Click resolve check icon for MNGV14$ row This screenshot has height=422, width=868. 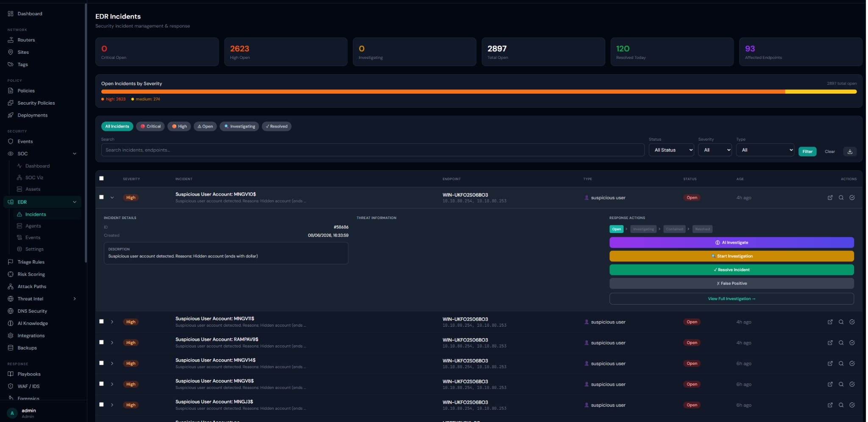point(852,364)
